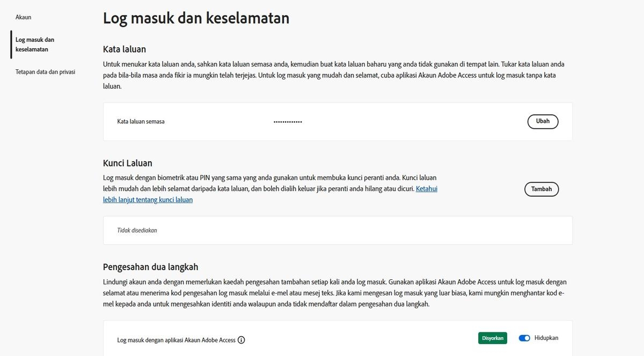Click the masked current password dots
The image size is (644, 356).
click(x=288, y=122)
